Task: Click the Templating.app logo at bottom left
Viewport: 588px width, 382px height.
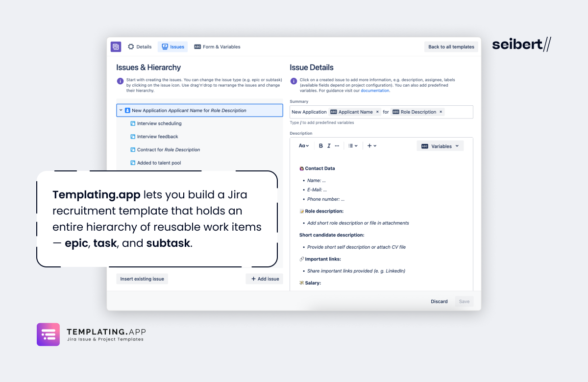Action: [91, 334]
